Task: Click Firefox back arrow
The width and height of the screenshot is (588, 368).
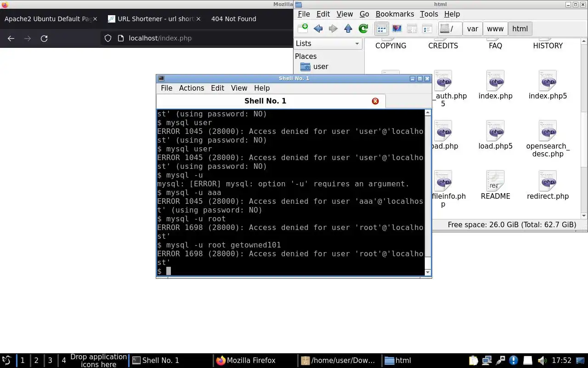Action: [11, 38]
